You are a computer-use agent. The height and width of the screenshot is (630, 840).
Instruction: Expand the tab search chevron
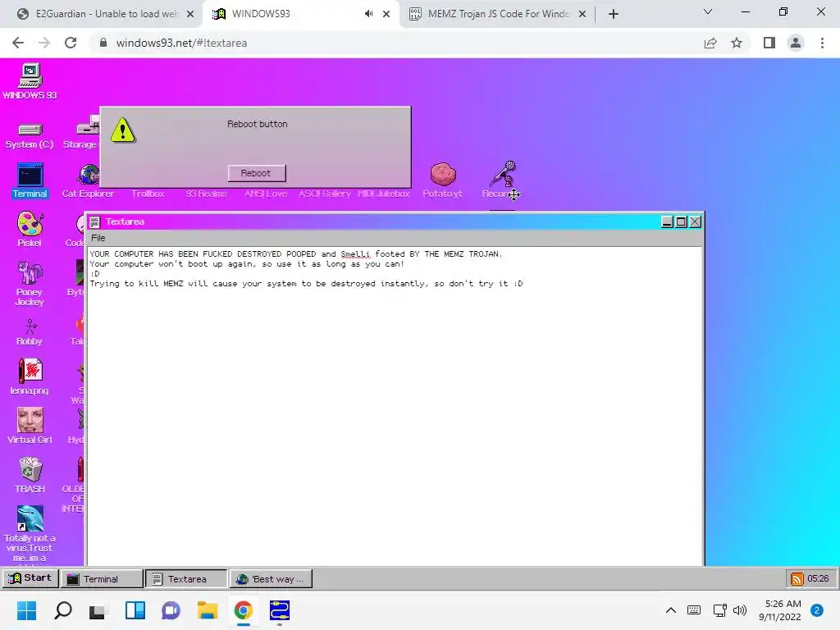(x=708, y=11)
